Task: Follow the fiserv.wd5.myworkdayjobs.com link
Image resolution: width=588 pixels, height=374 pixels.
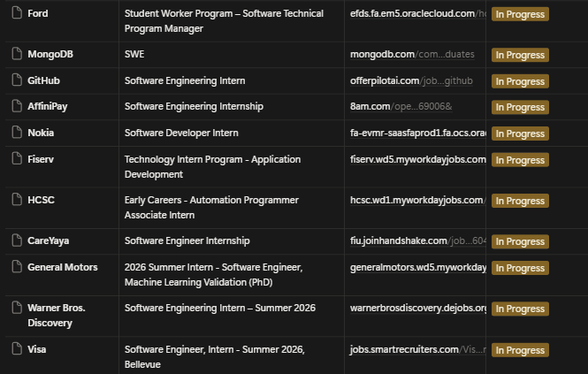Action: pos(417,159)
